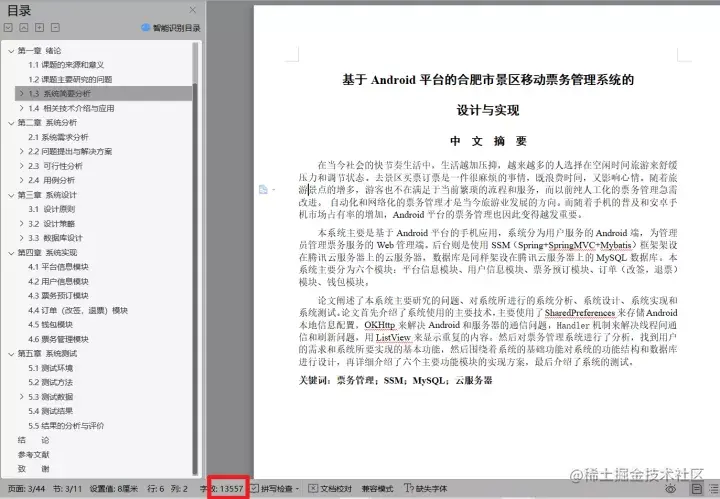Click the collapse-all-headings up-chevron box icon
The height and width of the screenshot is (499, 720).
click(x=24, y=28)
